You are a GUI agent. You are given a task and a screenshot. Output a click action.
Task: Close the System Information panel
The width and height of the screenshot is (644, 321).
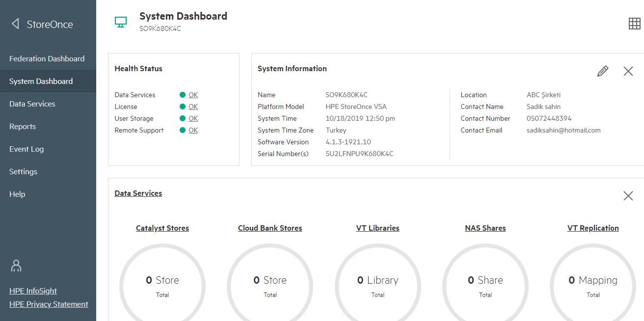628,71
